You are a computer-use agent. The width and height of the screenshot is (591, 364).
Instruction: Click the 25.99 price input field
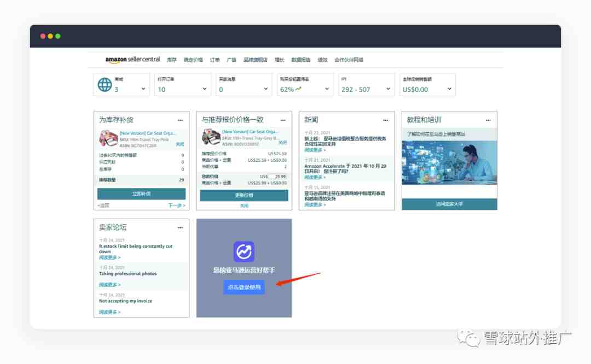(278, 176)
